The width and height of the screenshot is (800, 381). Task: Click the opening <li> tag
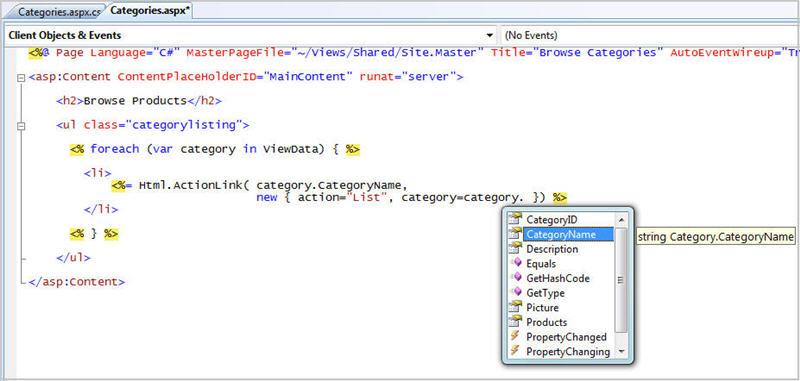click(x=97, y=173)
